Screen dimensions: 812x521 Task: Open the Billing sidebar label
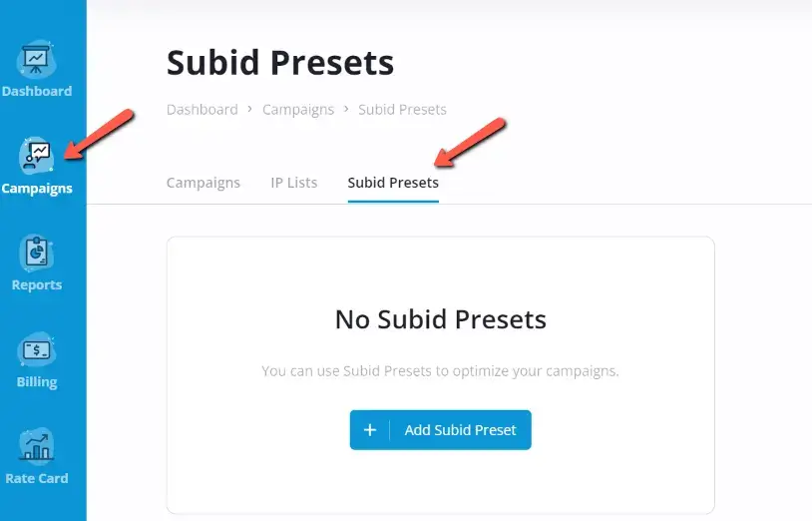coord(37,382)
